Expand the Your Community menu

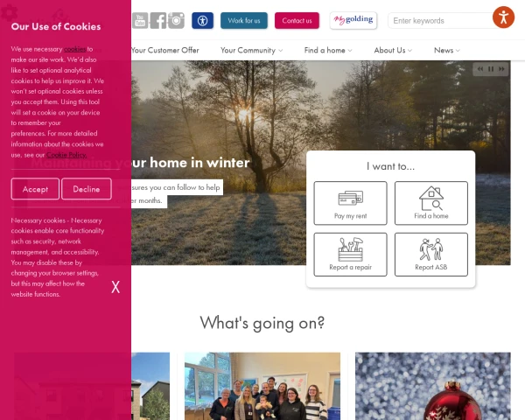(251, 50)
